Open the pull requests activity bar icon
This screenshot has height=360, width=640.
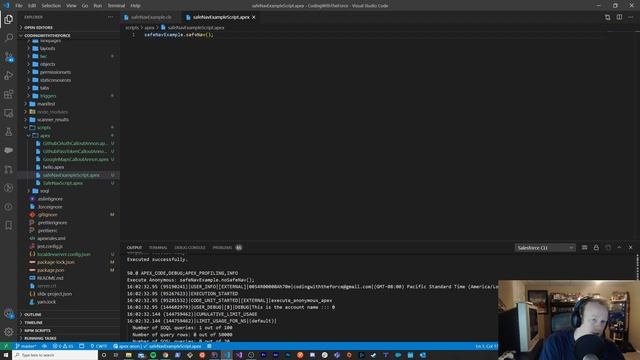[9, 169]
